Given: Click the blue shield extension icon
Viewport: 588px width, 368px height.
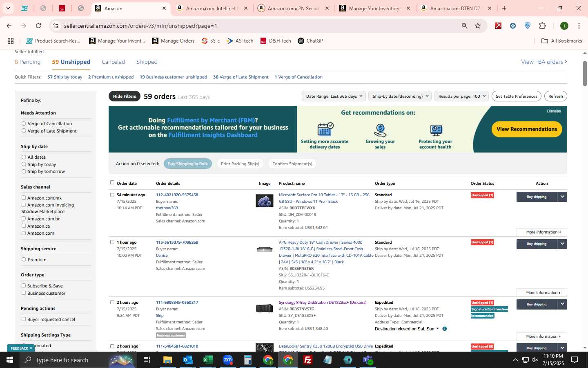Looking at the screenshot, I should pyautogui.click(x=528, y=26).
